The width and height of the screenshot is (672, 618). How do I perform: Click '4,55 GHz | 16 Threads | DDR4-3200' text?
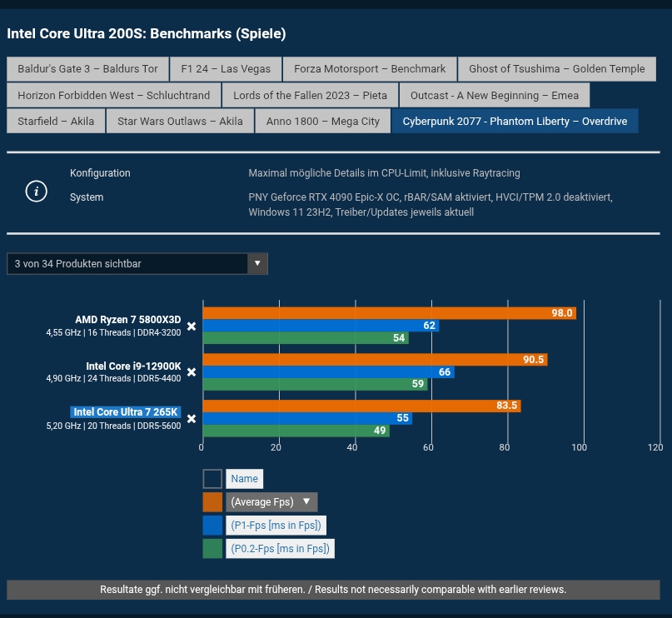point(113,332)
